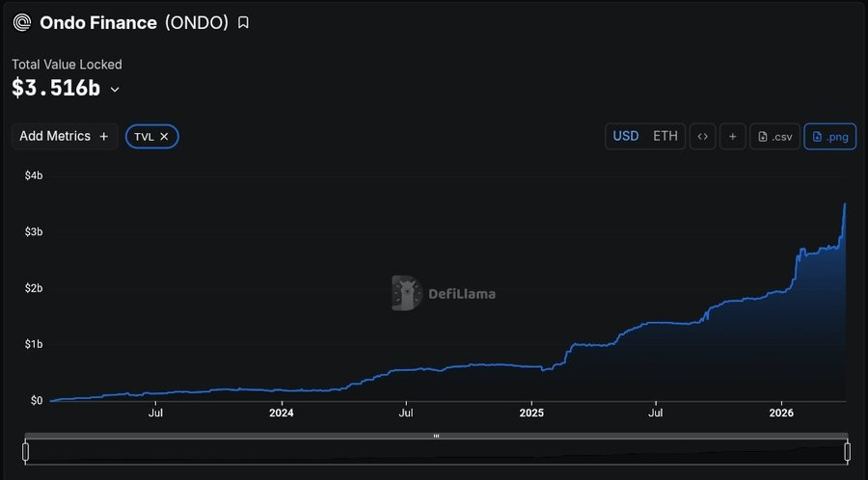Click the Total Value Locked label
The image size is (868, 480).
pos(67,65)
